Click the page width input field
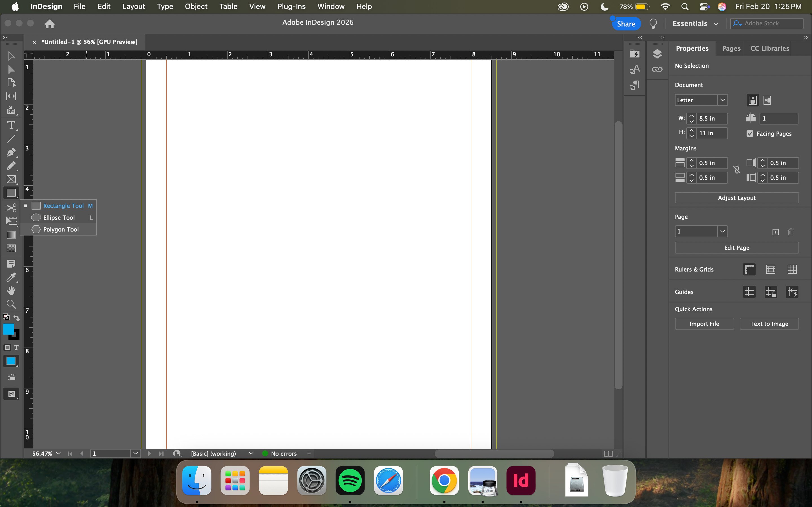The image size is (812, 507). 711,118
